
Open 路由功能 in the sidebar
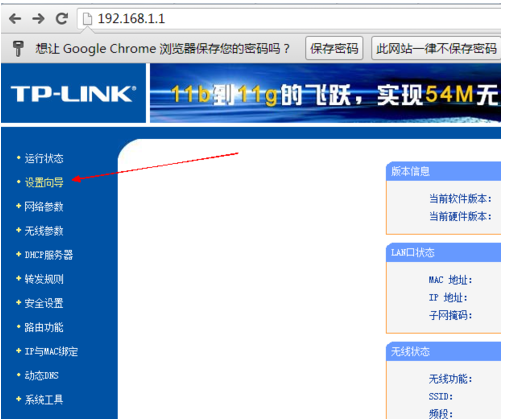click(x=44, y=327)
